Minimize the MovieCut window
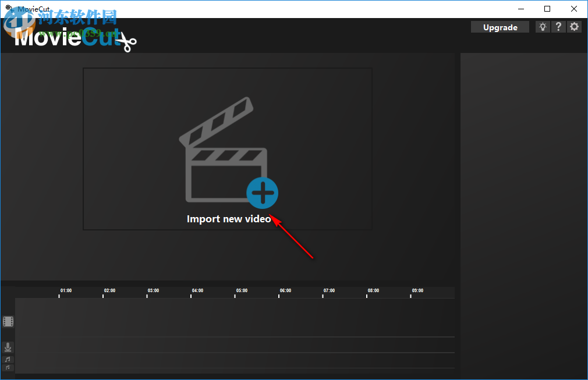The image size is (588, 380). [521, 9]
